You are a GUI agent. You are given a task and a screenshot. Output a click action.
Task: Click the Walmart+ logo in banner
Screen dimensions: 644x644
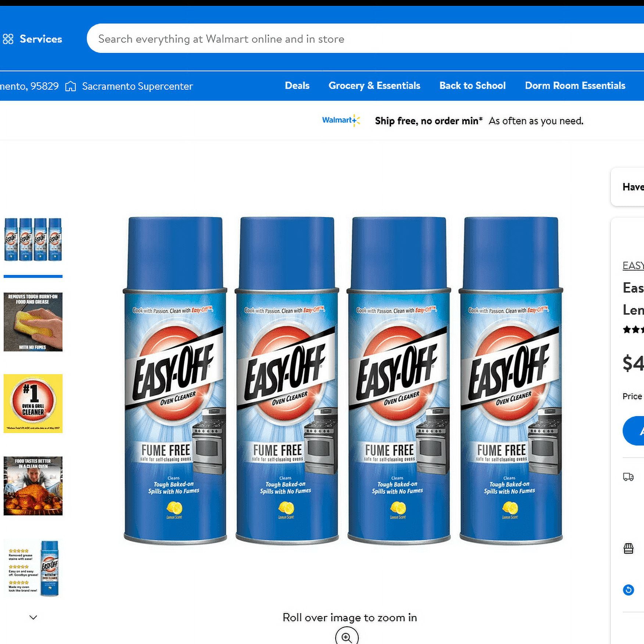(x=341, y=120)
